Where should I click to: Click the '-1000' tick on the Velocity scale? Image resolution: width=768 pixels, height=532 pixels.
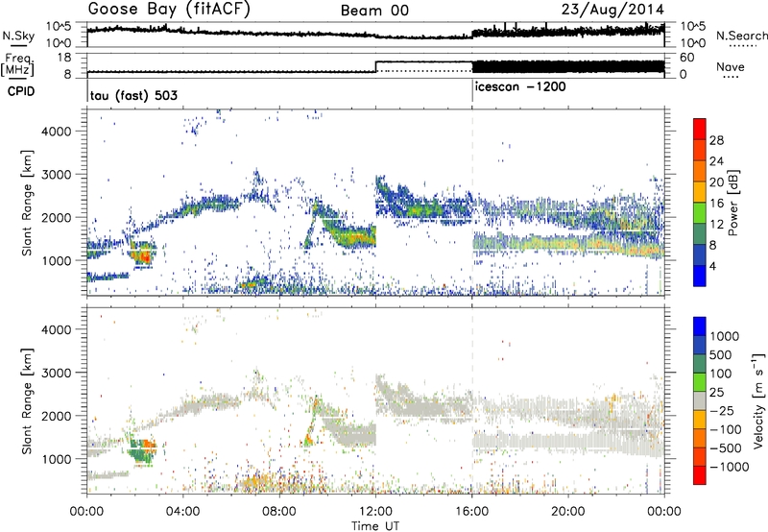pyautogui.click(x=730, y=467)
